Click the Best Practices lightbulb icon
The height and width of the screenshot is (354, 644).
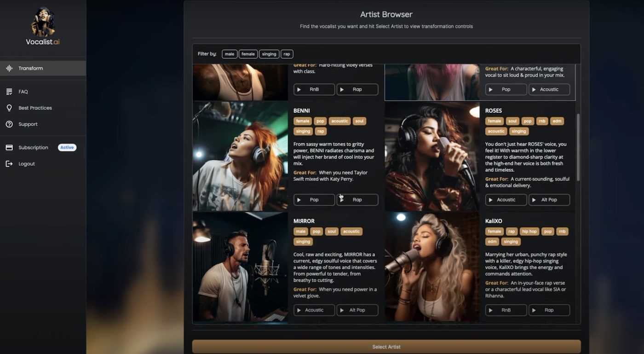[10, 107]
